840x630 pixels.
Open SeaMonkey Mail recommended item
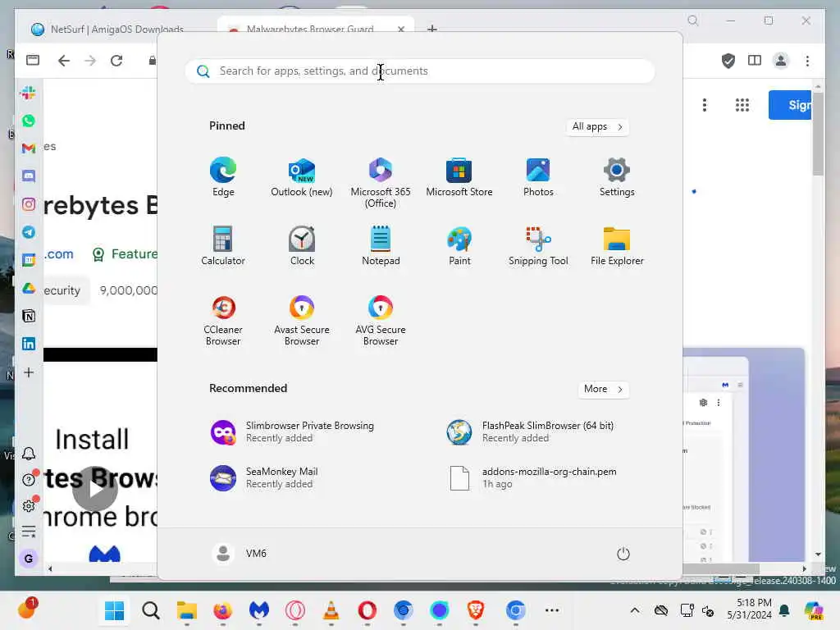[x=264, y=478]
